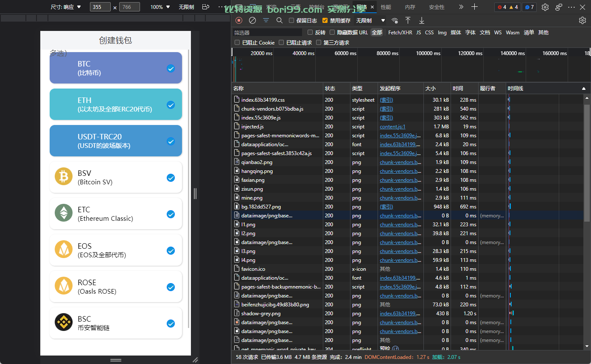Select the Fetch/XHR filter
This screenshot has width=591, height=364.
400,32
